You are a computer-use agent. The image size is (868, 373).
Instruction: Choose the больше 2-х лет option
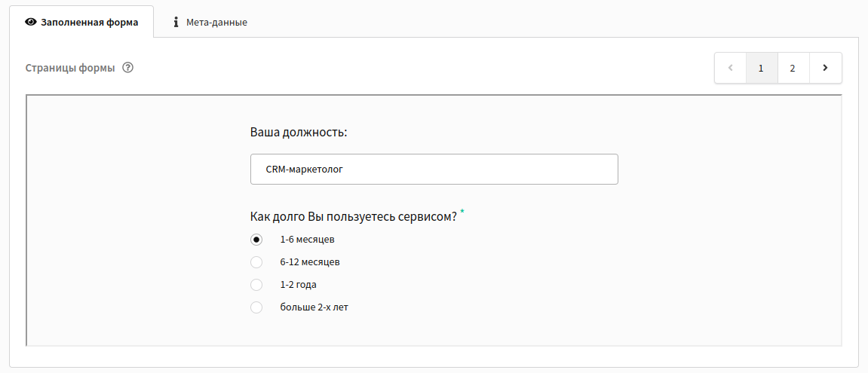click(x=256, y=307)
